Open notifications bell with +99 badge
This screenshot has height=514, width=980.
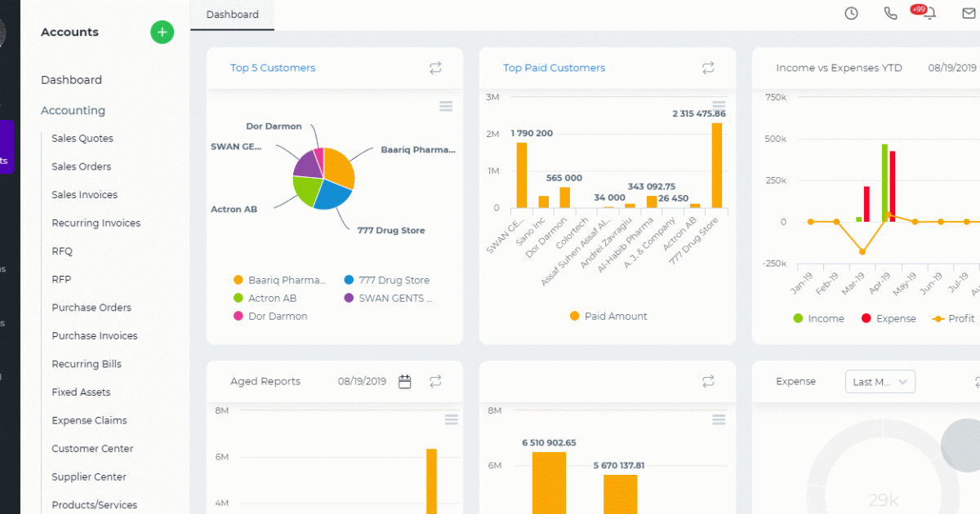click(x=929, y=13)
